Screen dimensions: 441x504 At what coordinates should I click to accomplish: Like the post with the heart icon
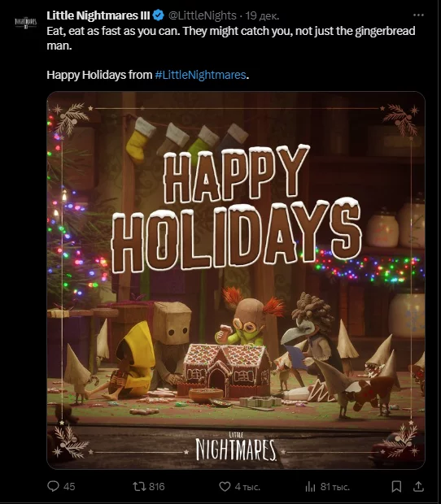[225, 486]
